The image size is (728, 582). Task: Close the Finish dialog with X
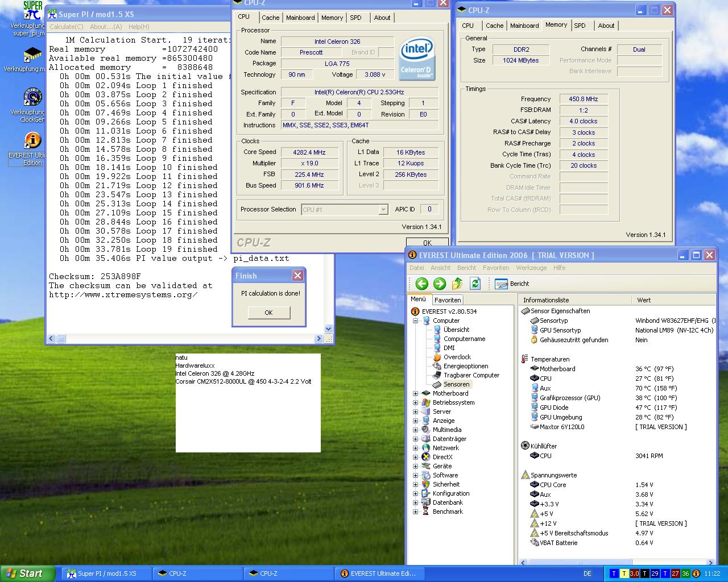297,276
